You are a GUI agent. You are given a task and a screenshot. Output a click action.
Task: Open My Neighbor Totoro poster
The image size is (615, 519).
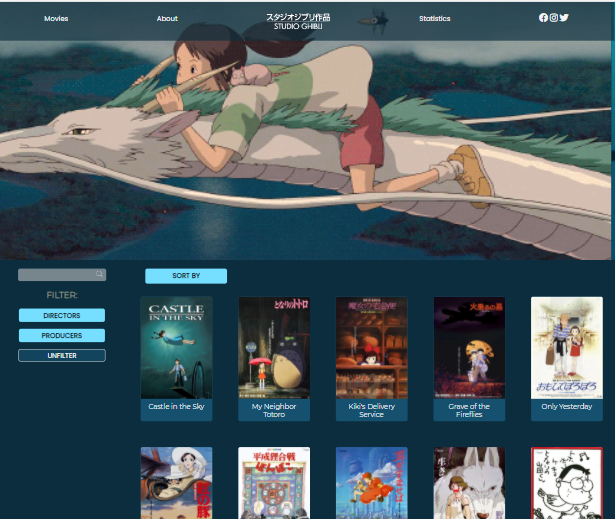pos(274,348)
